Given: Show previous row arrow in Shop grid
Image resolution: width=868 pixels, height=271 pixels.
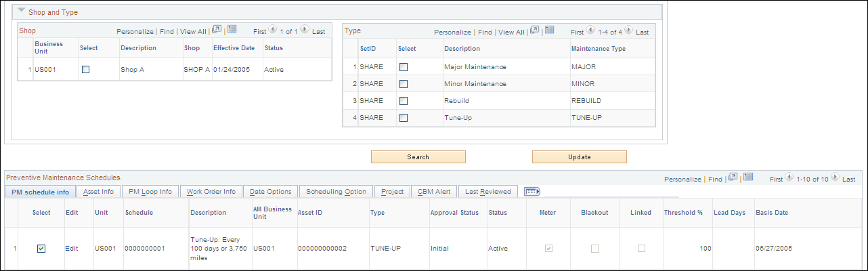Looking at the screenshot, I should (x=272, y=30).
